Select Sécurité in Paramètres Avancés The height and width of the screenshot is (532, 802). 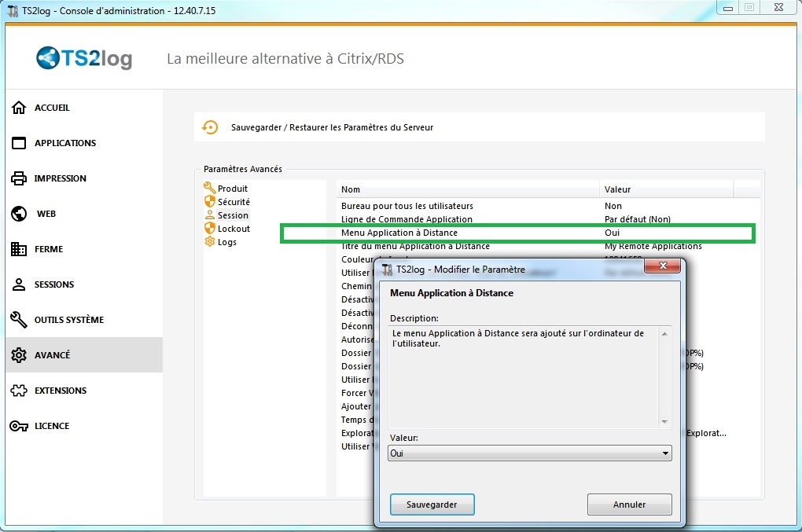(234, 202)
